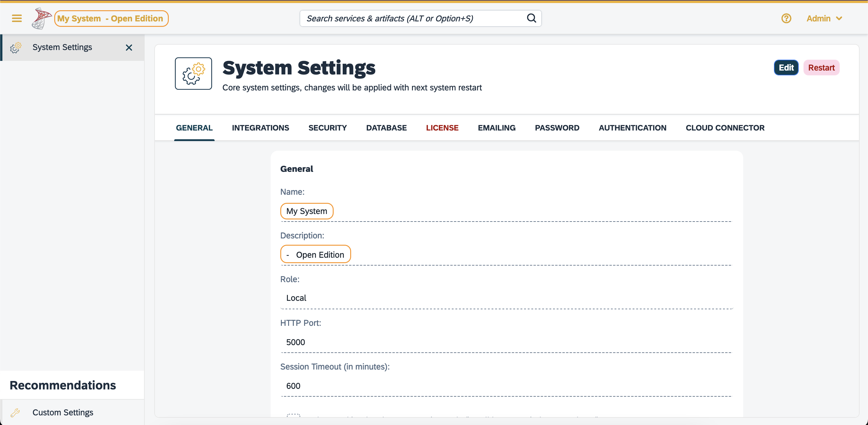Switch to the AUTHENTICATION tab
Viewport: 868px width, 425px height.
pyautogui.click(x=633, y=128)
